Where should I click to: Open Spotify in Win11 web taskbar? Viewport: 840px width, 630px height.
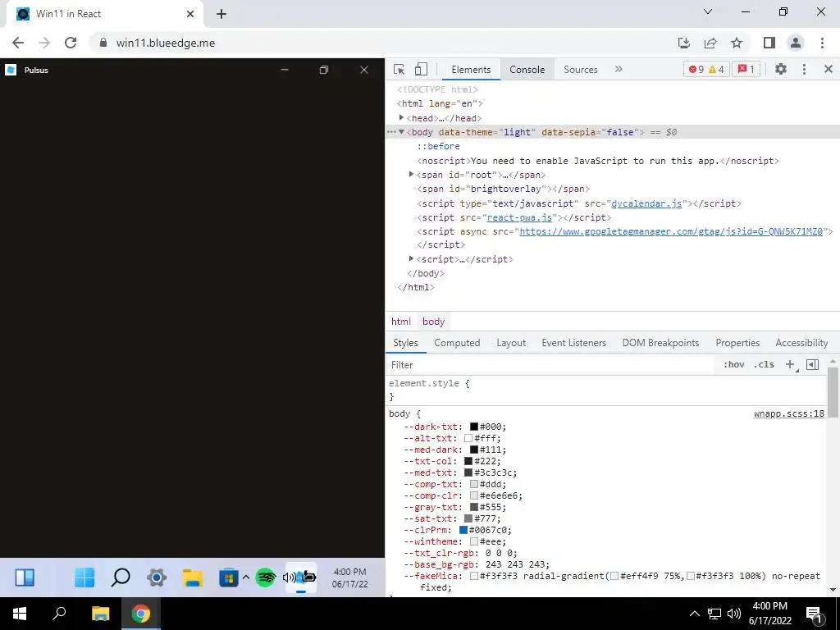pyautogui.click(x=265, y=577)
